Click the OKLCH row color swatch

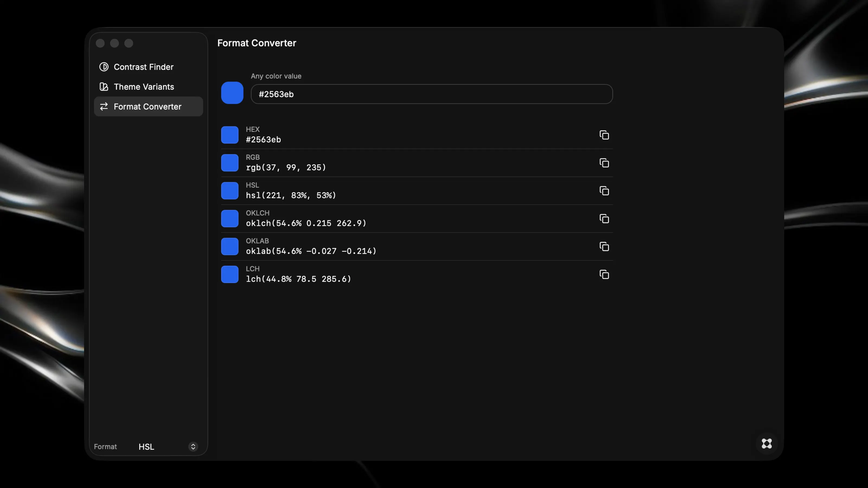(230, 219)
